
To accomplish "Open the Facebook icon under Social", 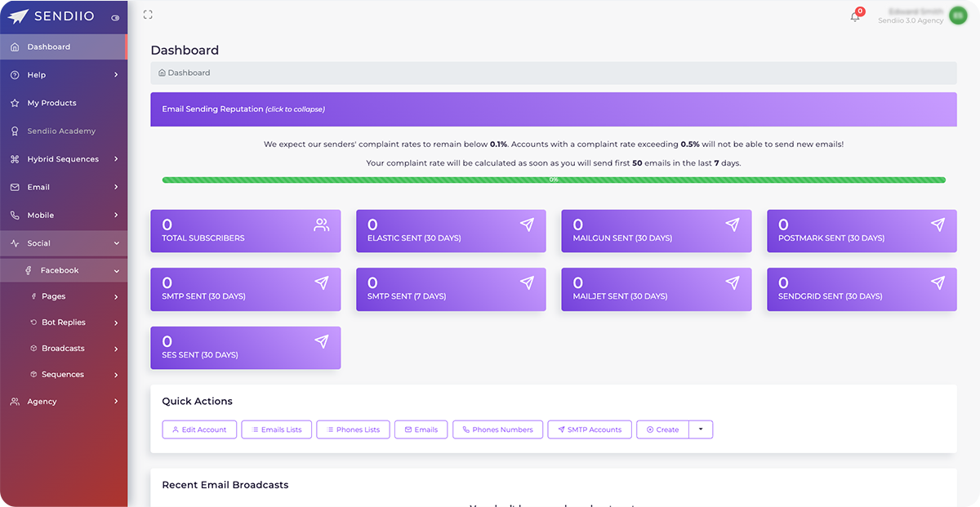I will (28, 269).
